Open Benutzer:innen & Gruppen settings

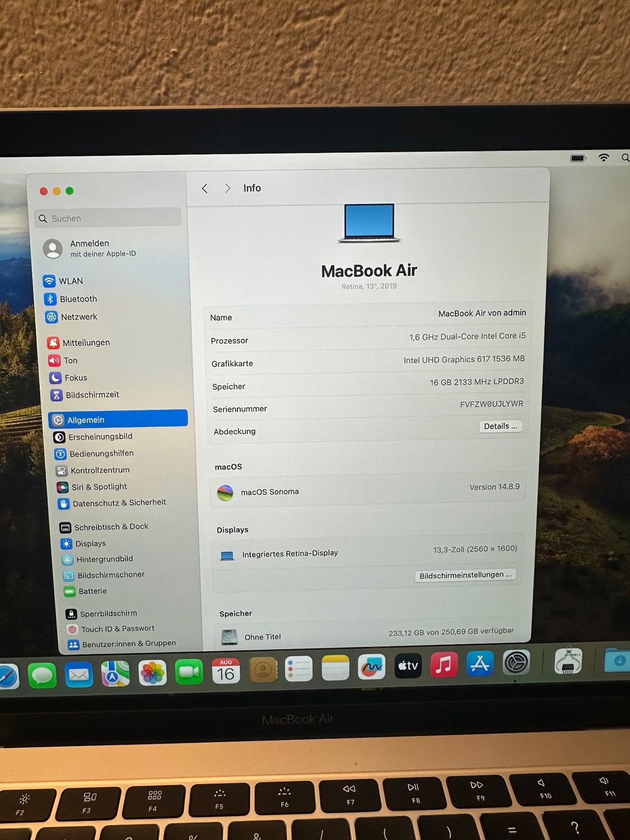[x=122, y=644]
